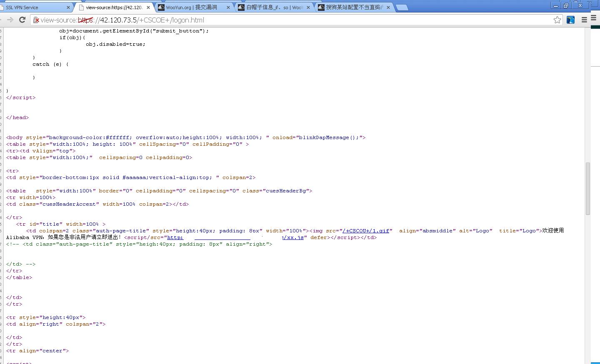Close the WooYun.org 提交漏洞 tab

[228, 7]
